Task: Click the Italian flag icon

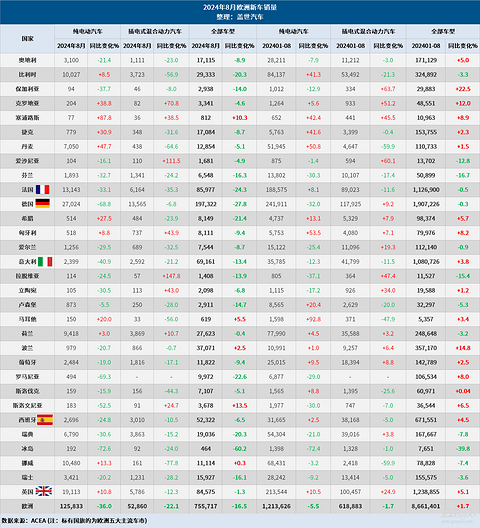Action: [45, 262]
